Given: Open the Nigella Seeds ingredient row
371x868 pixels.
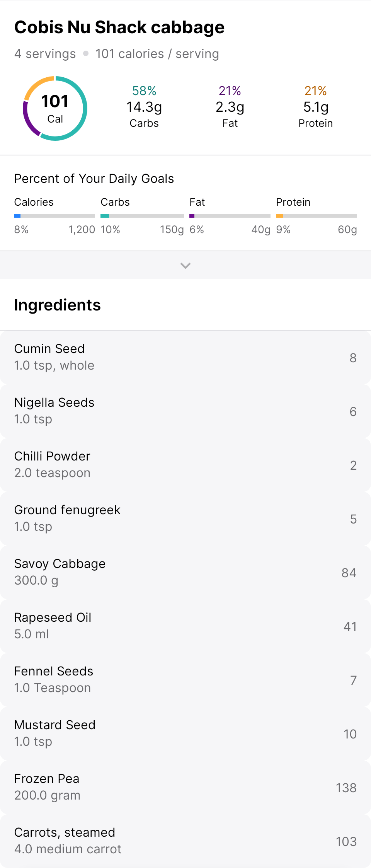Looking at the screenshot, I should (185, 411).
